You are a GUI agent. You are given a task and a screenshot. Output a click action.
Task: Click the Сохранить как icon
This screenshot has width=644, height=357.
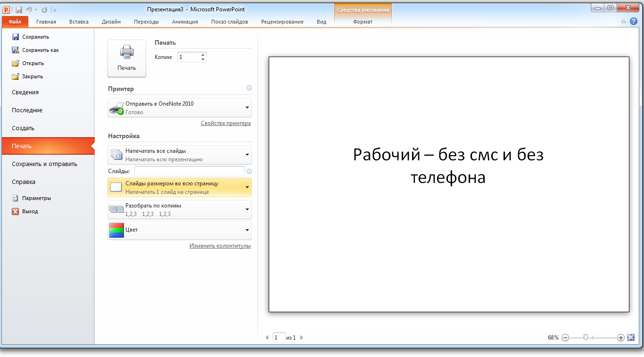[16, 50]
